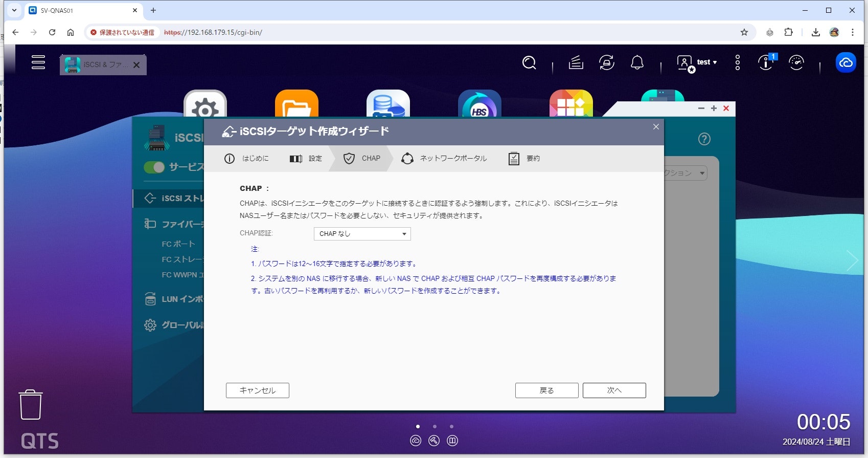The image size is (868, 458).
Task: Open the info icon with badge 1
Action: point(767,62)
